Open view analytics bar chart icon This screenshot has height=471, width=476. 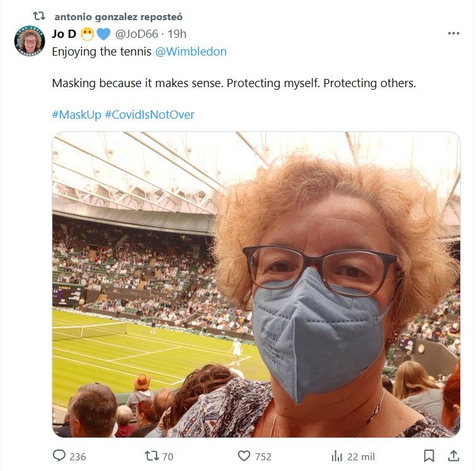[337, 456]
